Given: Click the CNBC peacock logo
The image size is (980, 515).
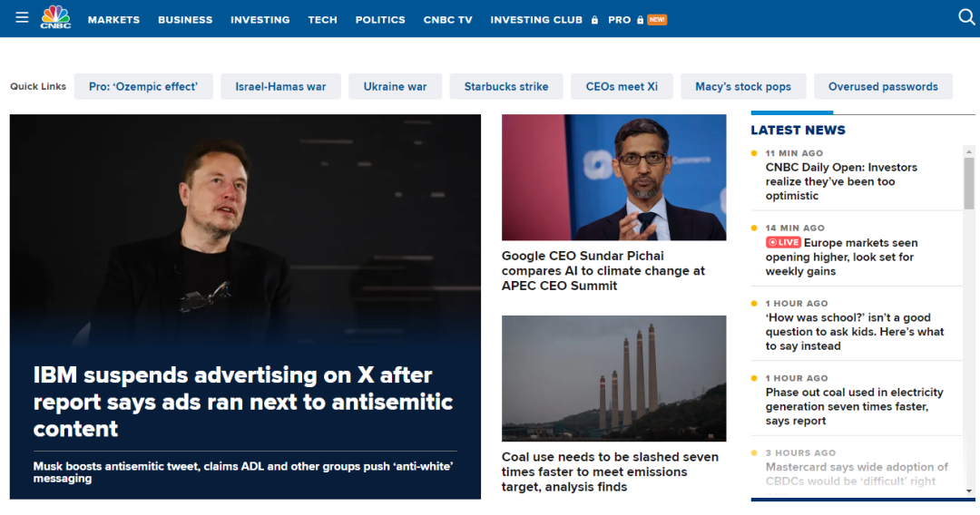Looking at the screenshot, I should 55,17.
